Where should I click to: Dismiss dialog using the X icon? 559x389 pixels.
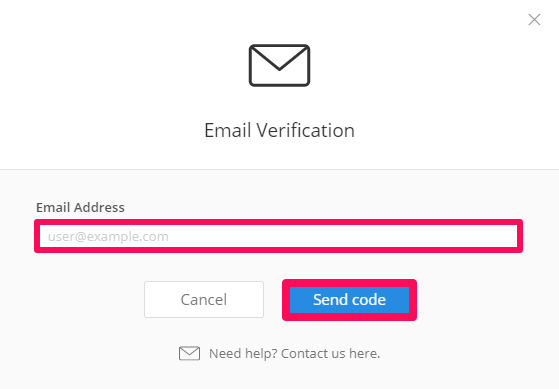point(534,20)
